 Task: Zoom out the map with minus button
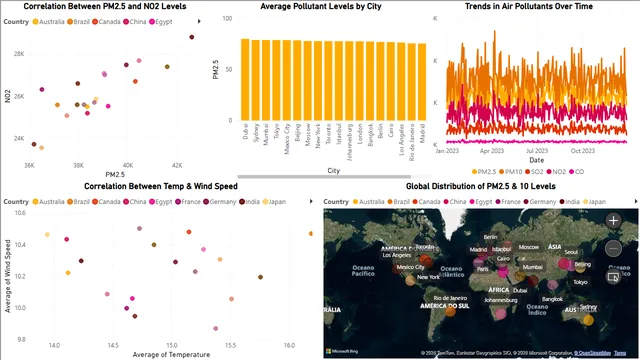(x=613, y=248)
